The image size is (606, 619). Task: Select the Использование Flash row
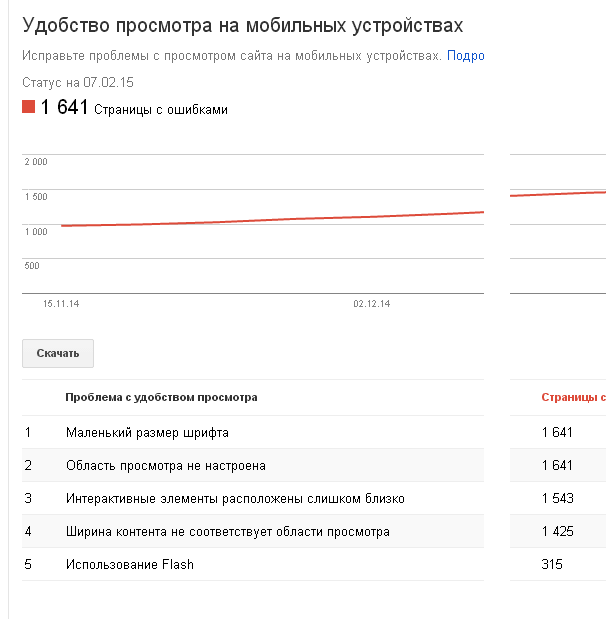(x=253, y=564)
